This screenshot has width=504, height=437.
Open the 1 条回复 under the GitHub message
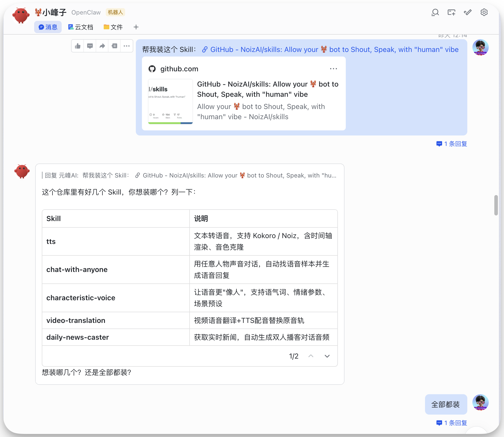[x=452, y=144]
